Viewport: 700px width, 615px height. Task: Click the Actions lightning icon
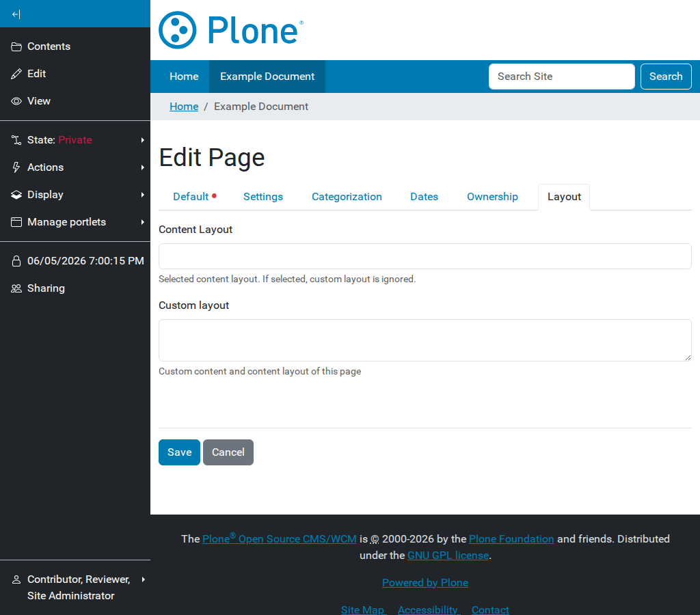[16, 167]
